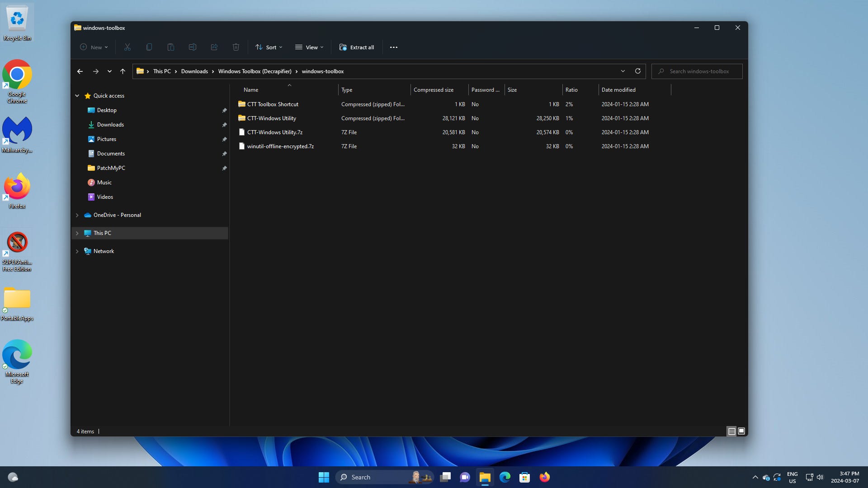The width and height of the screenshot is (868, 488).
Task: Expand the This PC tree node
Action: tap(77, 233)
